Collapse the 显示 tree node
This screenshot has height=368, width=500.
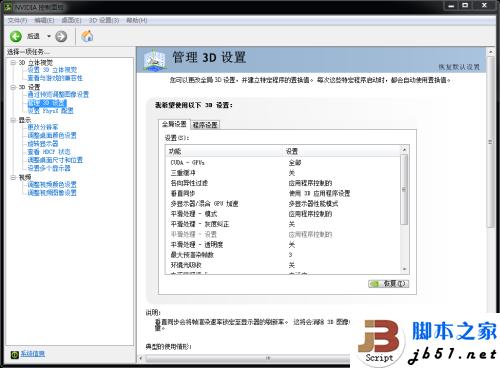coord(13,120)
